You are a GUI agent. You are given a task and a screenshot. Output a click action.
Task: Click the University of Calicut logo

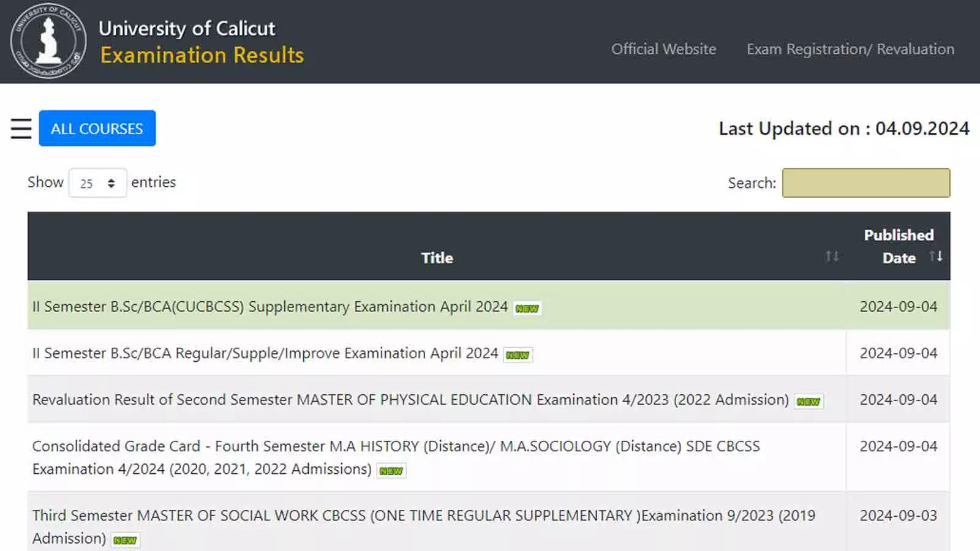48,42
